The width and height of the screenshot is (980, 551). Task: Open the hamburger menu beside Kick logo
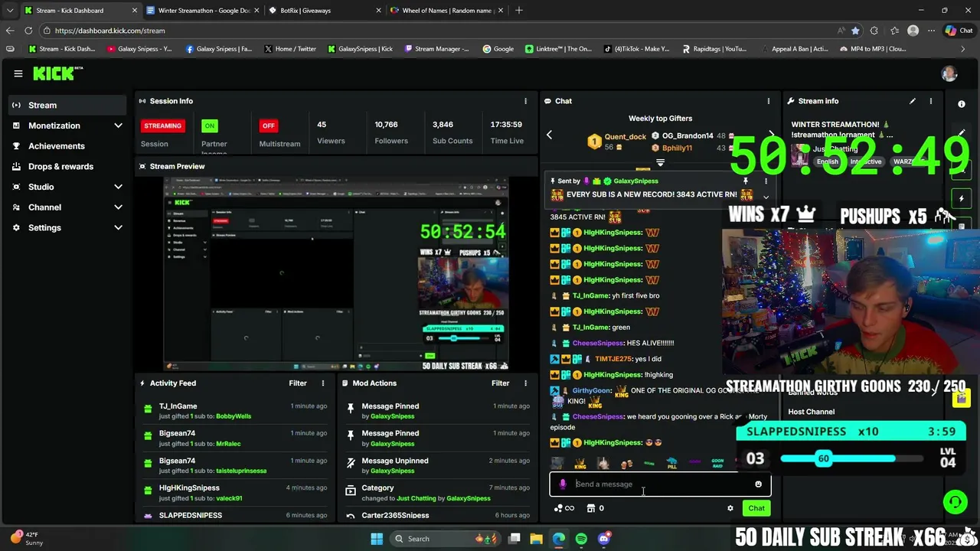point(18,73)
